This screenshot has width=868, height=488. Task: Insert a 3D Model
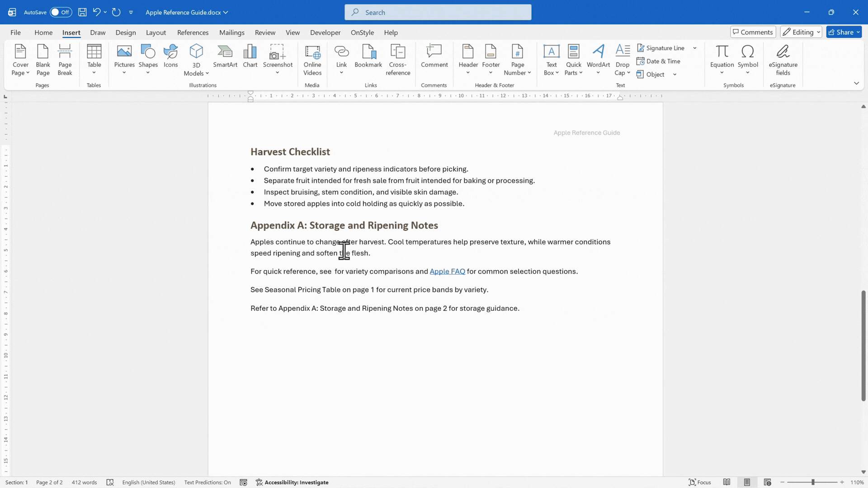[x=196, y=60]
